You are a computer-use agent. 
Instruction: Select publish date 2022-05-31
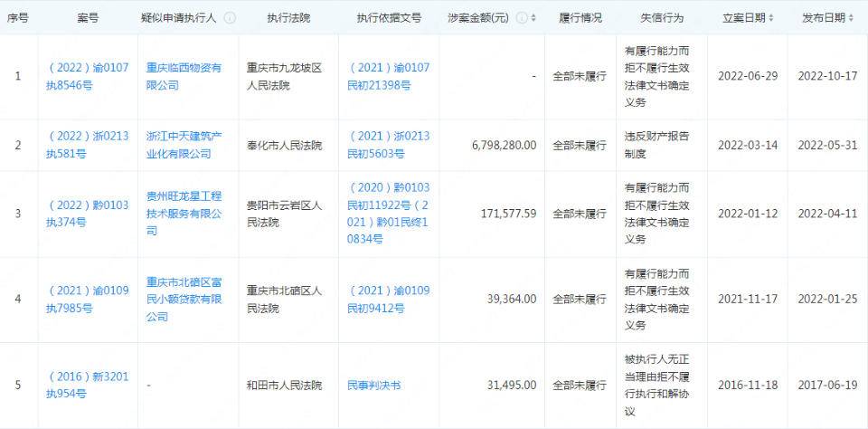pyautogui.click(x=827, y=145)
